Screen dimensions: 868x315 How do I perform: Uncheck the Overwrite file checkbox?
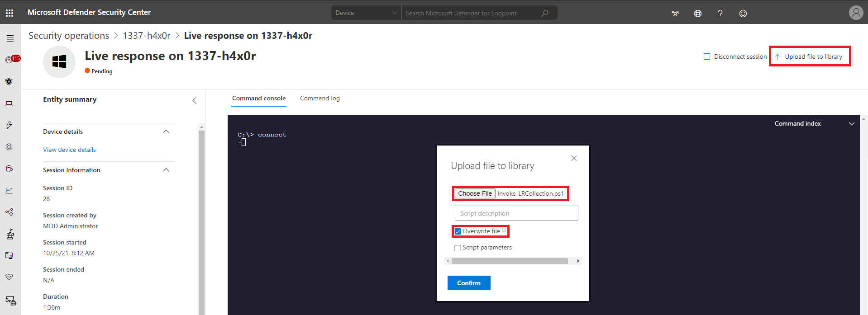pos(458,231)
